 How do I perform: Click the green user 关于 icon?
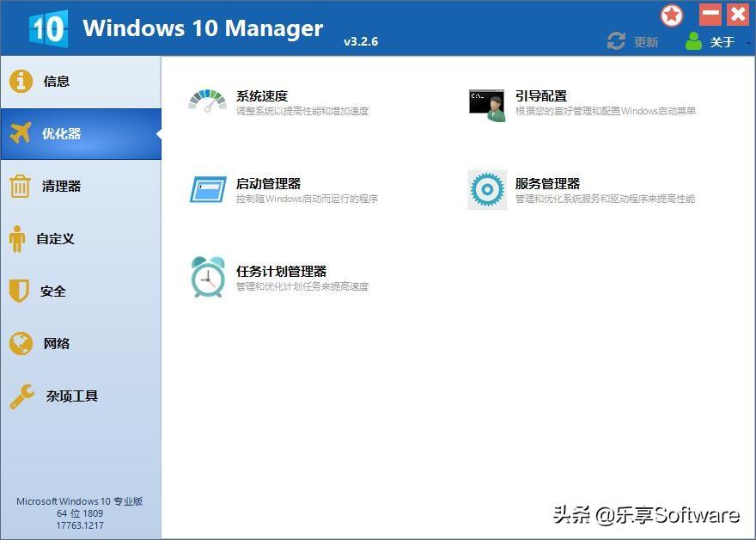[x=693, y=41]
